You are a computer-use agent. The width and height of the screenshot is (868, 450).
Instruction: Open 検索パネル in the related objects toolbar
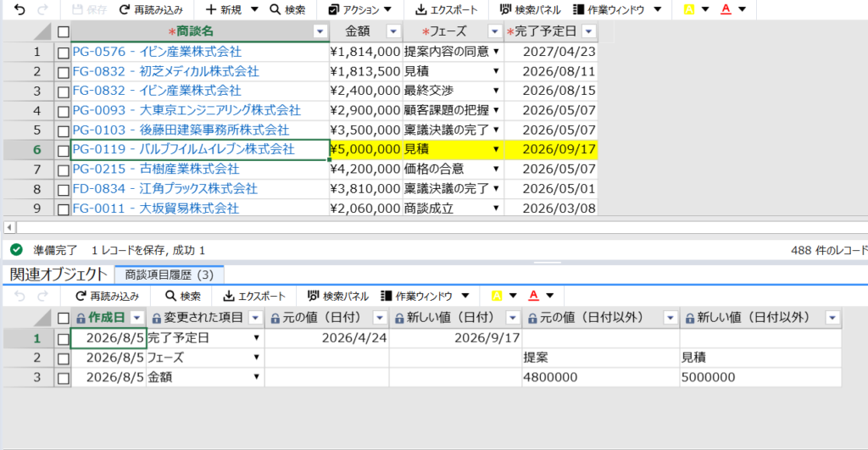click(x=337, y=296)
